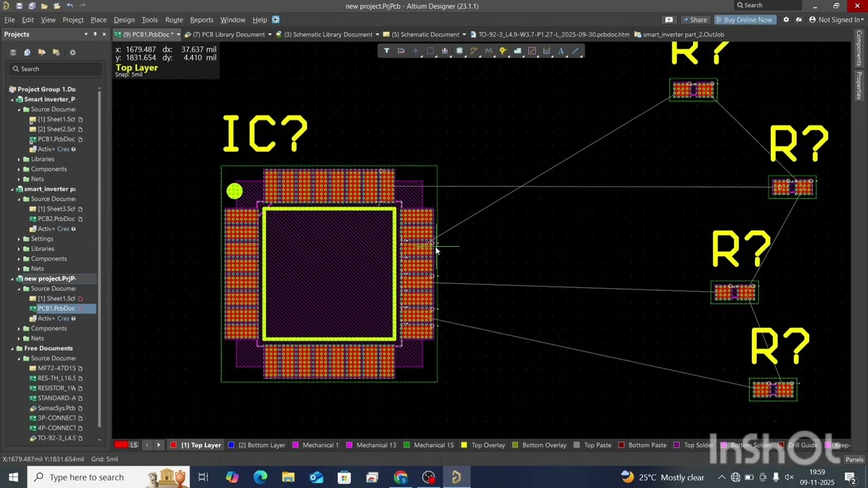Open the Panels button
This screenshot has height=488, width=868.
point(854,460)
